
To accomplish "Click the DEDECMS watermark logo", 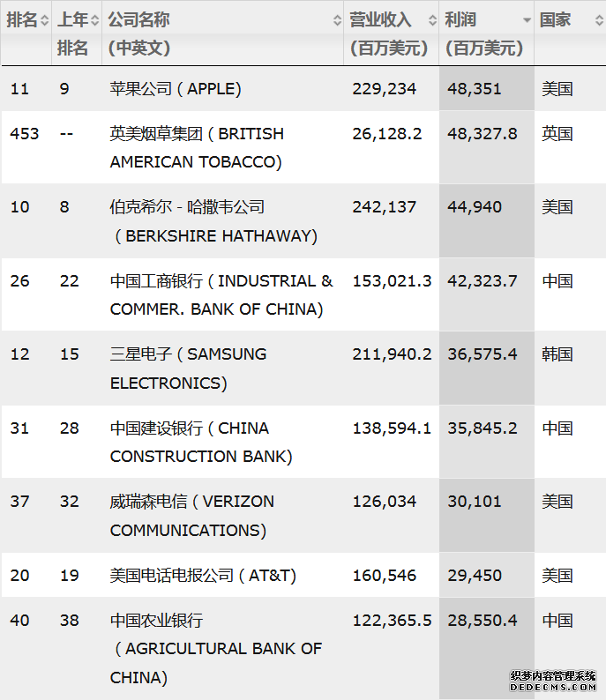I will pyautogui.click(x=553, y=681).
